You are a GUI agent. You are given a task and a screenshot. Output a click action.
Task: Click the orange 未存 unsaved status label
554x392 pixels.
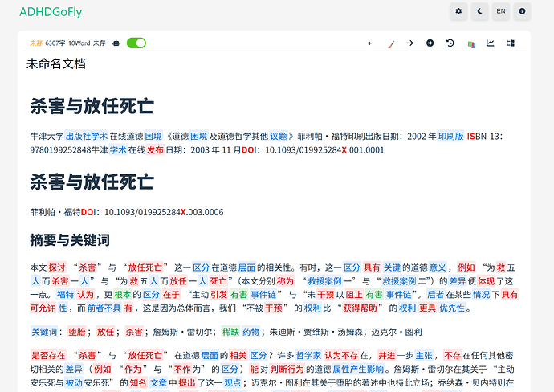tap(36, 43)
